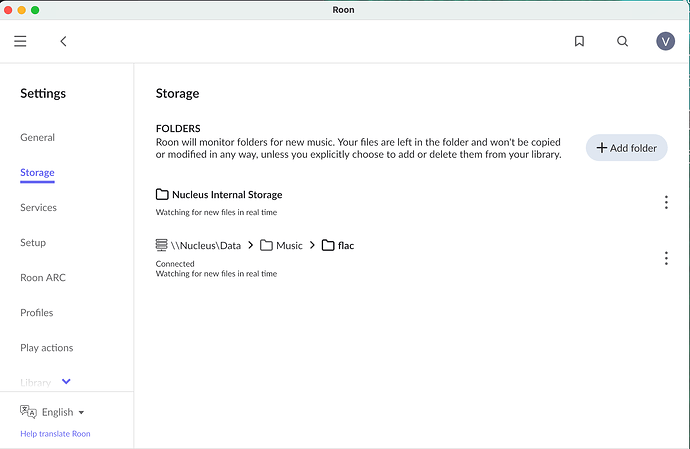Open the Library settings item

[36, 383]
